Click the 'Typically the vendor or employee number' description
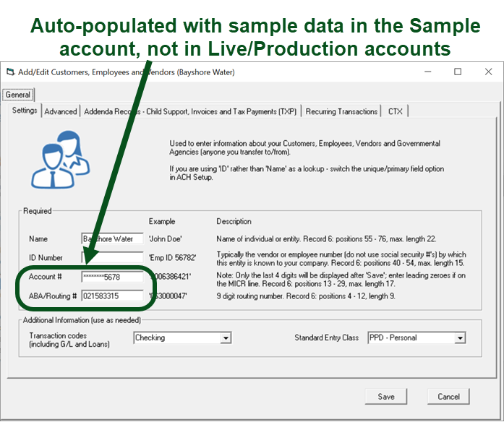 [341, 259]
